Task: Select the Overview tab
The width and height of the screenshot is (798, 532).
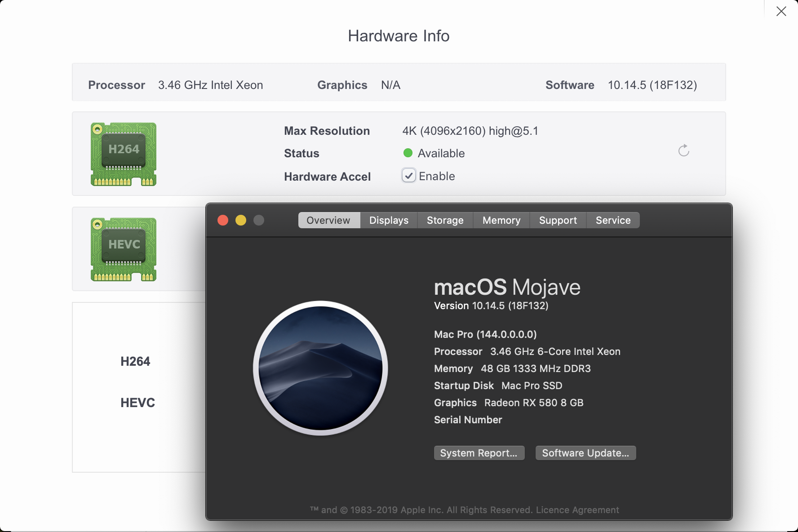Action: click(x=328, y=220)
